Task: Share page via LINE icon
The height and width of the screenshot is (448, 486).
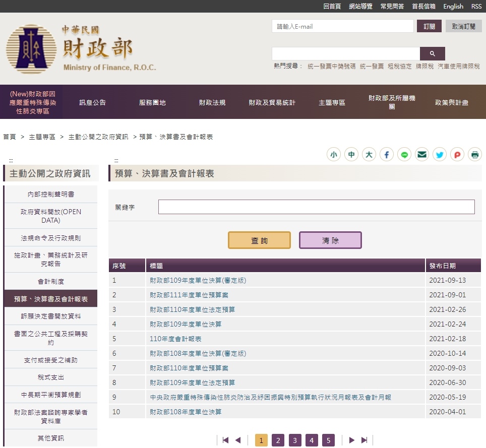Action: coord(404,155)
